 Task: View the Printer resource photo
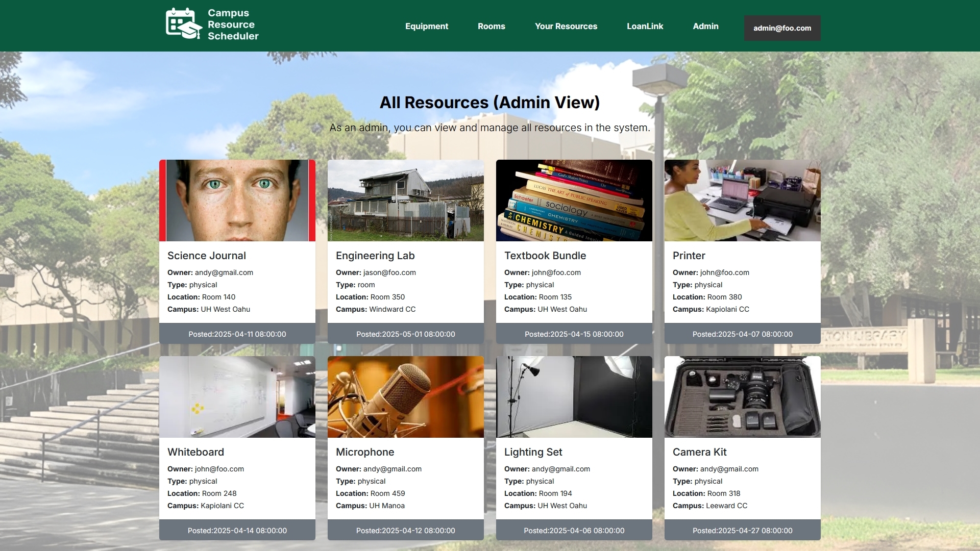[742, 201]
